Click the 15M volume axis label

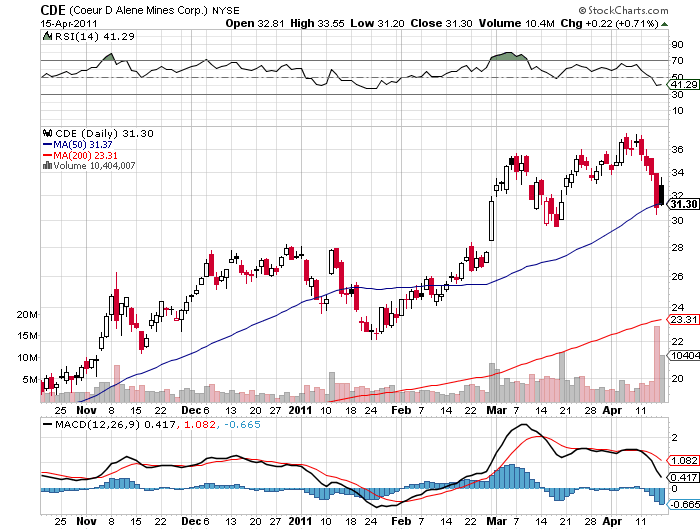pos(28,335)
